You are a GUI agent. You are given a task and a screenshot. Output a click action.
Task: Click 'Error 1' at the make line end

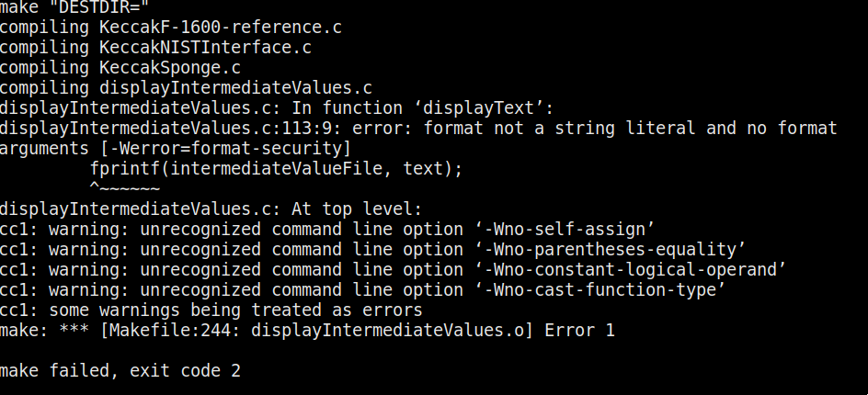coord(579,331)
